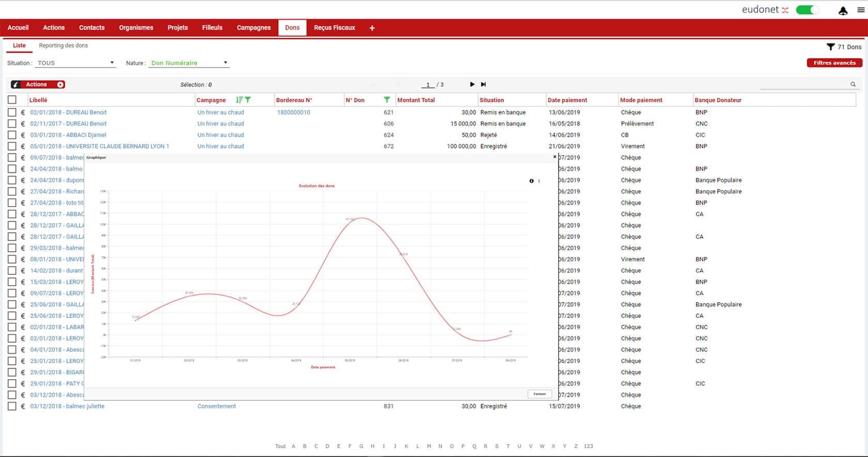Click Fermer button in chart popup

coord(540,394)
